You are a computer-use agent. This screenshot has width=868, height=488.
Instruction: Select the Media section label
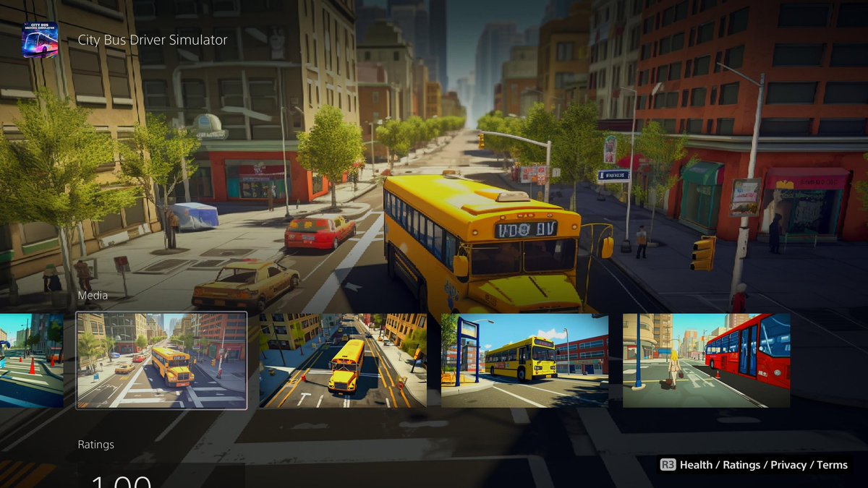point(92,295)
